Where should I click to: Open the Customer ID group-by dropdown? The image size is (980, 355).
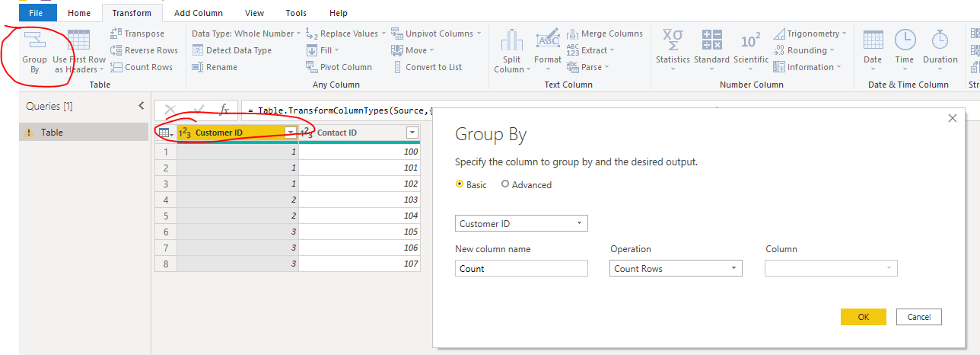521,223
